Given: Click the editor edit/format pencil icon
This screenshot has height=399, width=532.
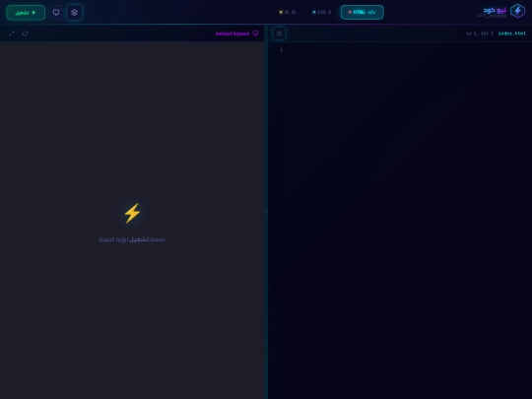Looking at the screenshot, I should coord(279,33).
